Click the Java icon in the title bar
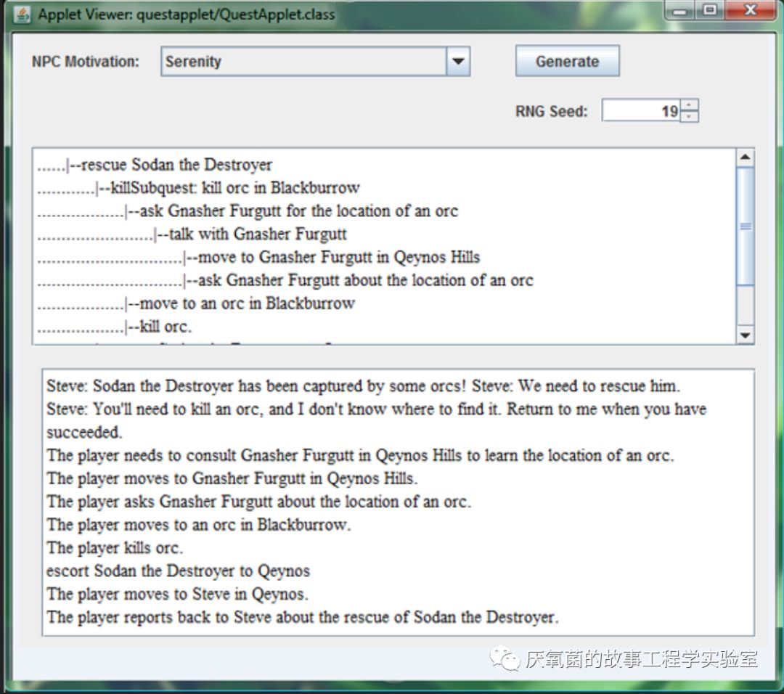Viewport: 784px width, 694px height. point(22,15)
